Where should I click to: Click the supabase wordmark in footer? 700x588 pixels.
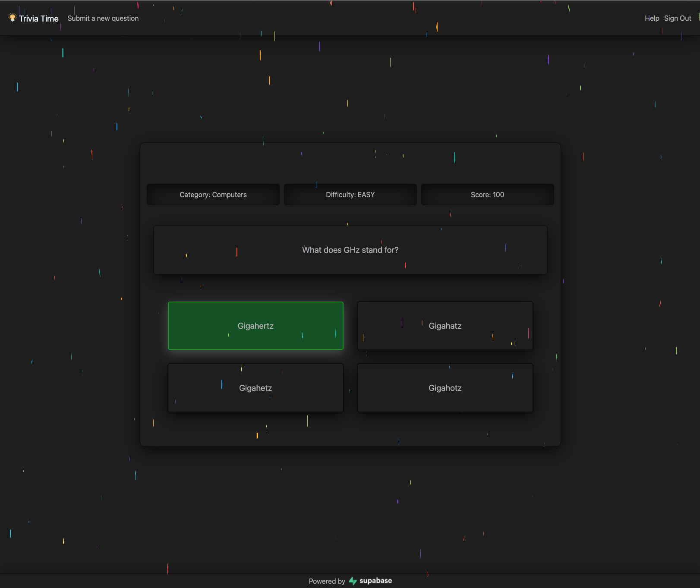tap(376, 581)
